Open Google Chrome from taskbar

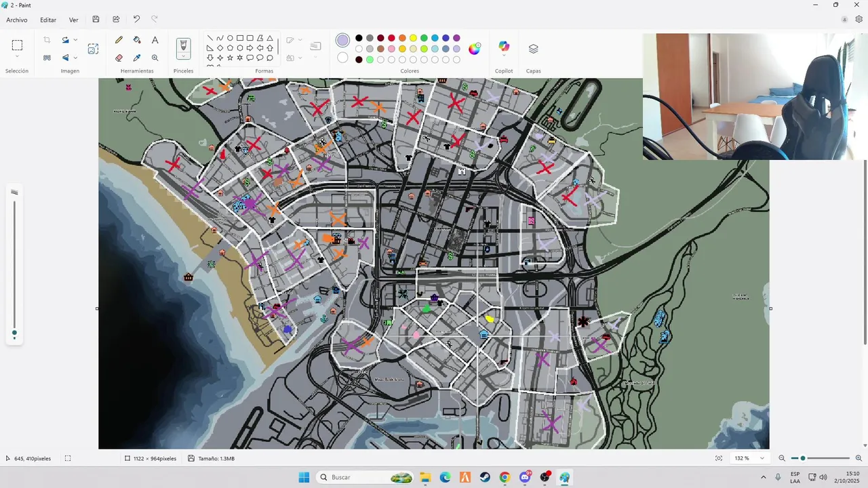[x=505, y=477]
